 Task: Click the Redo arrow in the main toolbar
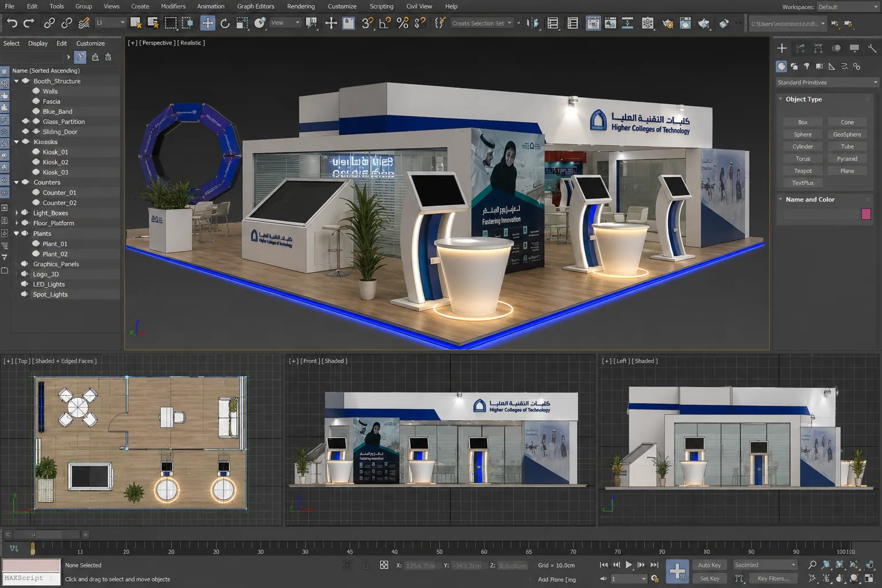click(29, 23)
